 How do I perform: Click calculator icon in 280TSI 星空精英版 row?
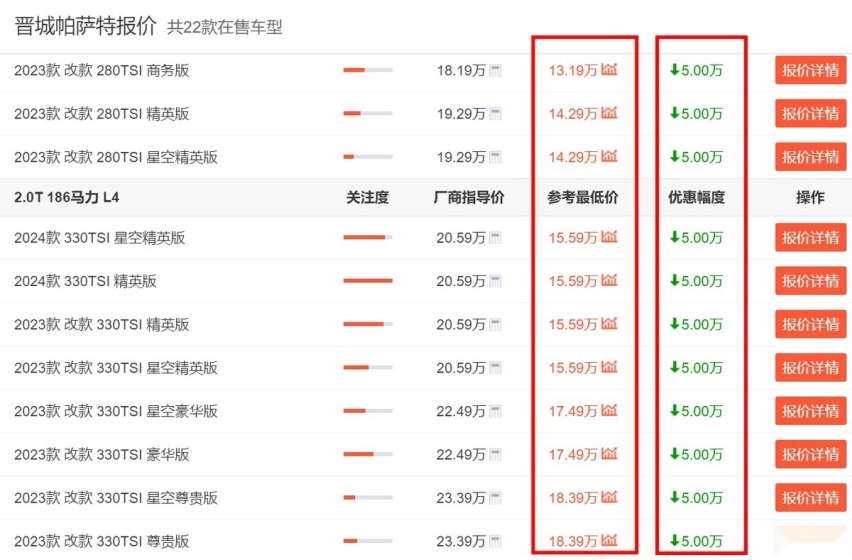click(495, 158)
